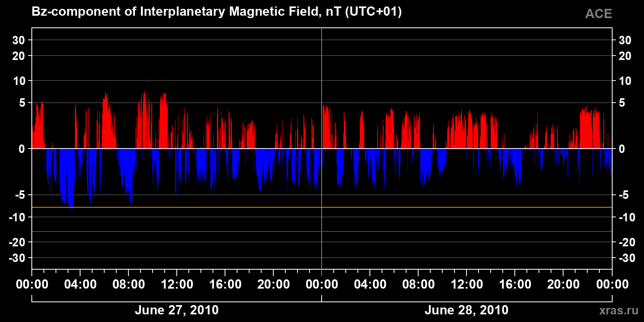
Task: Click the 20:00 time label for June 28
Action: pos(563,284)
